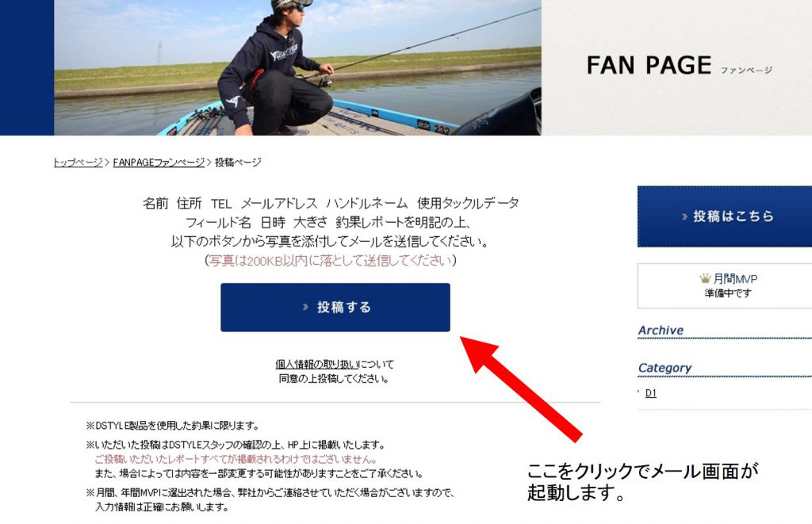Click the crown icon beside 月間MVP
Screen dimensions: 812x524
(x=705, y=278)
